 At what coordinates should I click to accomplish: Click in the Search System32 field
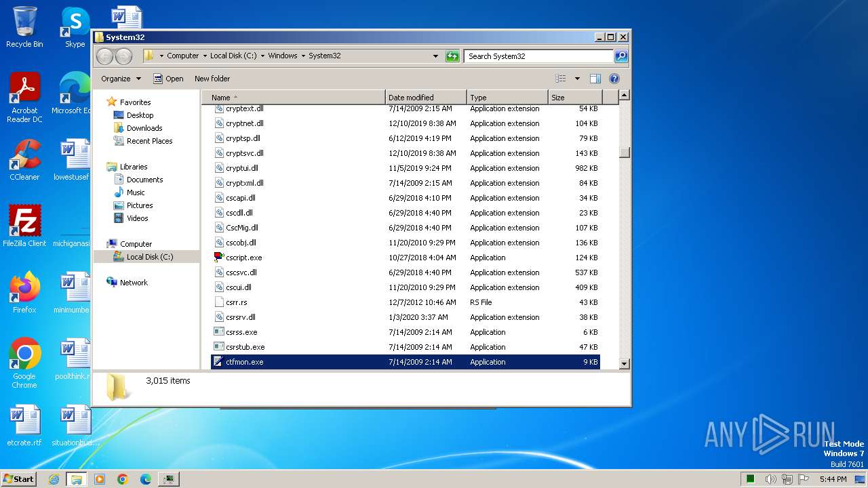click(x=539, y=56)
